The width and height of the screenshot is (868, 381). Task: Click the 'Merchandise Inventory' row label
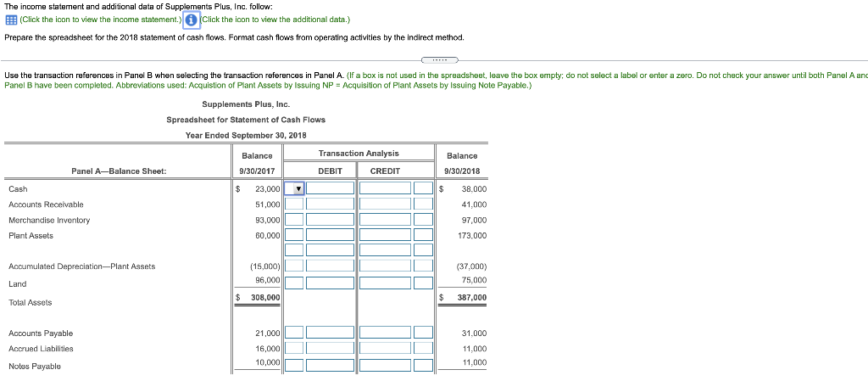pyautogui.click(x=48, y=220)
